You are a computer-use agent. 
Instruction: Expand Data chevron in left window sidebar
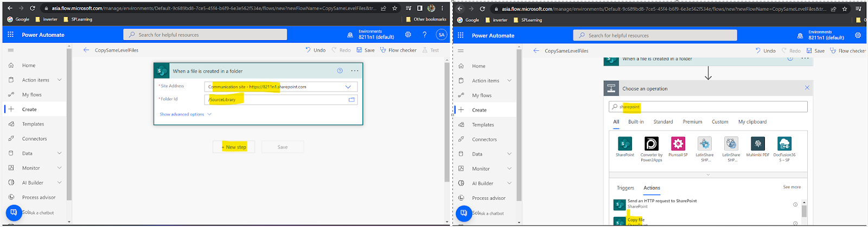(x=59, y=153)
